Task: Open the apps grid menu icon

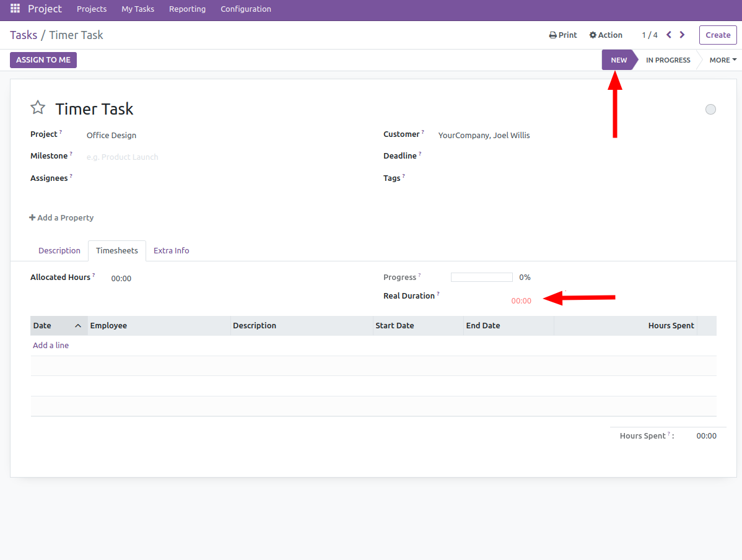Action: pos(15,9)
